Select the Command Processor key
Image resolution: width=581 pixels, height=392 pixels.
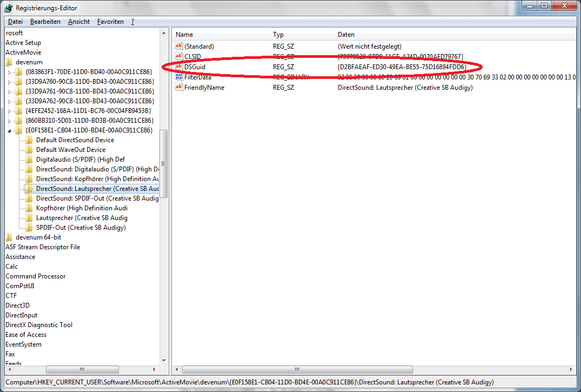pyautogui.click(x=35, y=276)
